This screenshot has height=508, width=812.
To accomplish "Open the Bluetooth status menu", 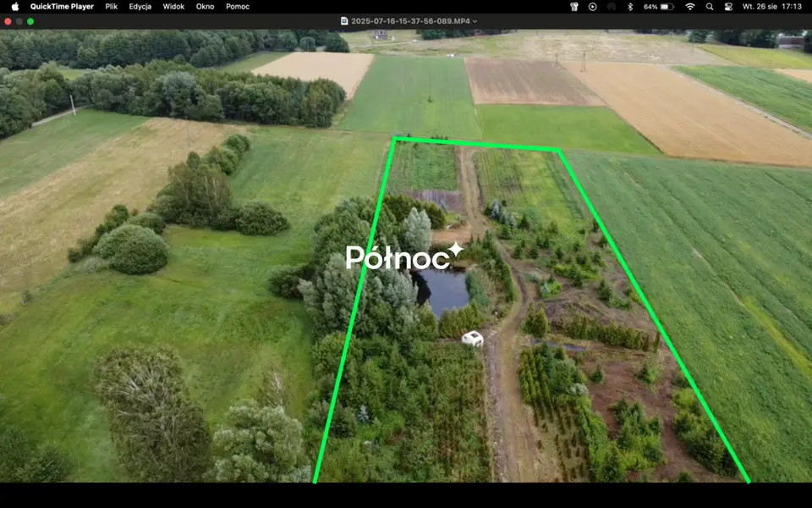I will coord(630,7).
